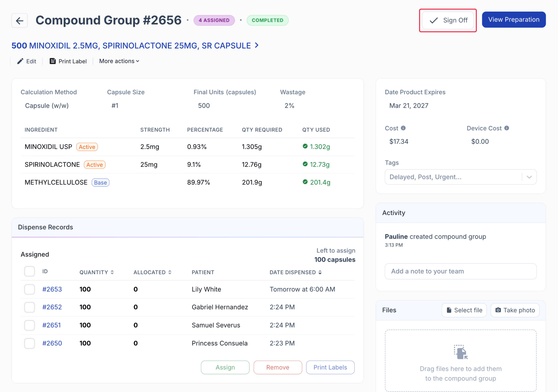The image size is (558, 392).
Task: Click the COMPLETED status badge
Action: (268, 20)
